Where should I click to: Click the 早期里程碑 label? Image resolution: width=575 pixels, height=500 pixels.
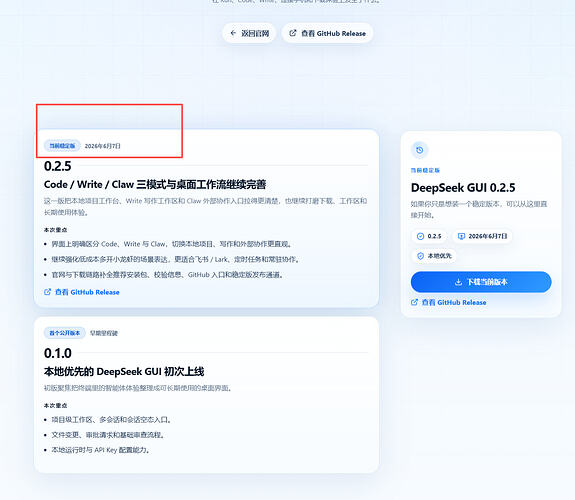(104, 333)
